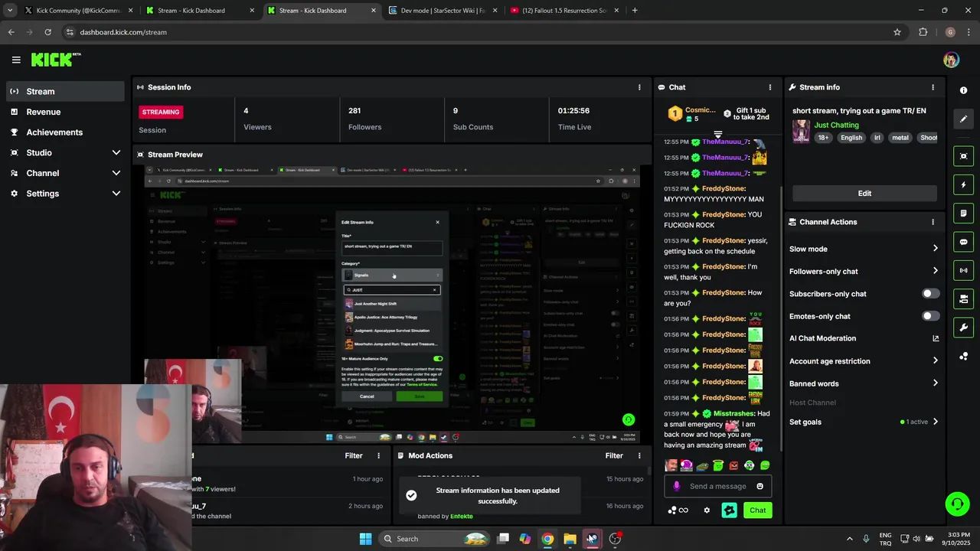Click the green headset support button
Viewport: 980px width, 551px height.
point(957,504)
